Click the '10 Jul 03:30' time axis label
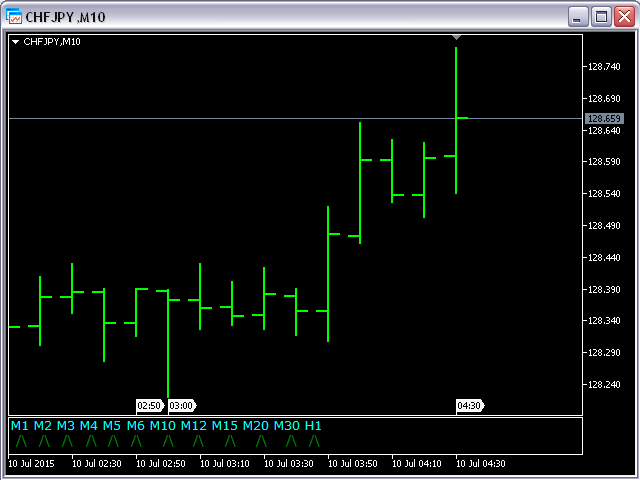The image size is (640, 480). [x=289, y=464]
